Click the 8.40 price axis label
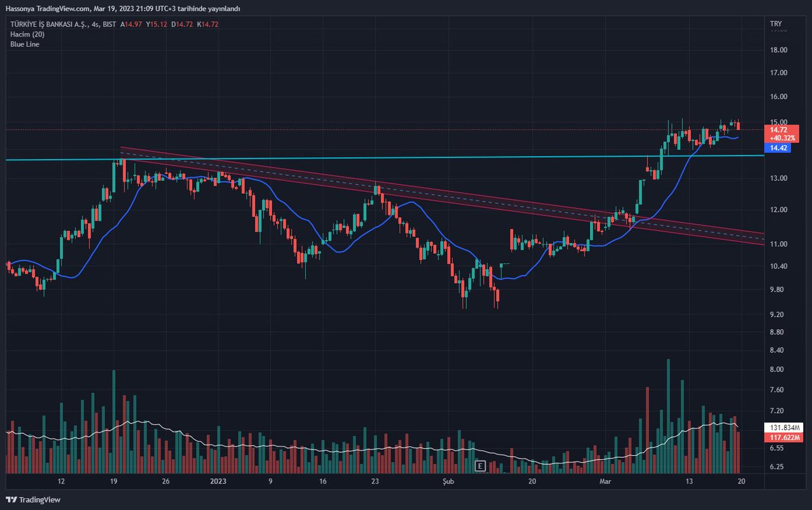The image size is (812, 510). pos(777,351)
